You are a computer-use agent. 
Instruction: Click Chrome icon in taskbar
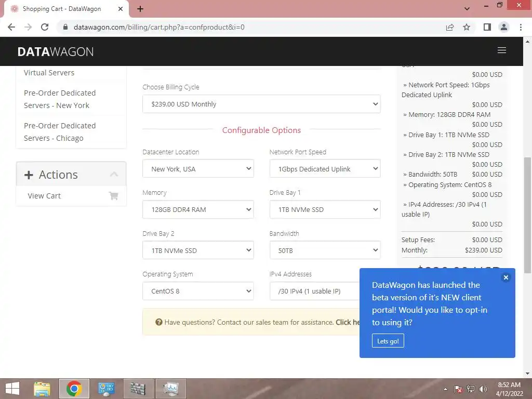(74, 389)
